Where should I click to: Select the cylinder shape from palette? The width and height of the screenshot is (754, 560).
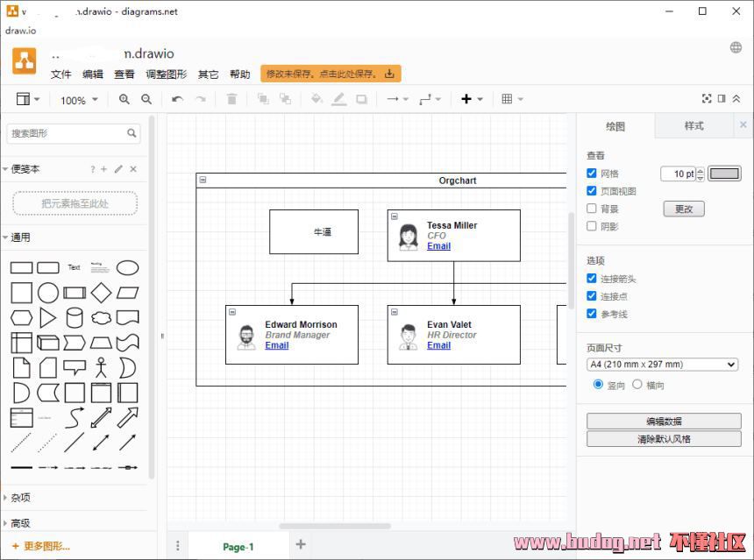pos(75,317)
